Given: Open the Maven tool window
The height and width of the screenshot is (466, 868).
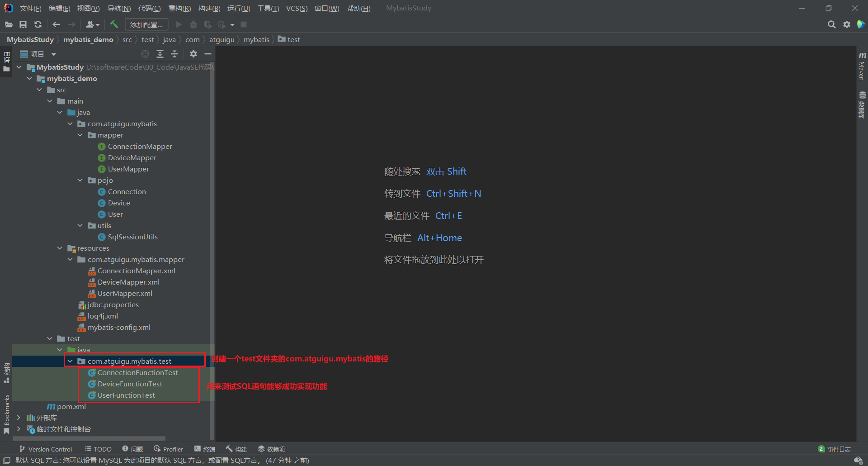Looking at the screenshot, I should coord(862,66).
